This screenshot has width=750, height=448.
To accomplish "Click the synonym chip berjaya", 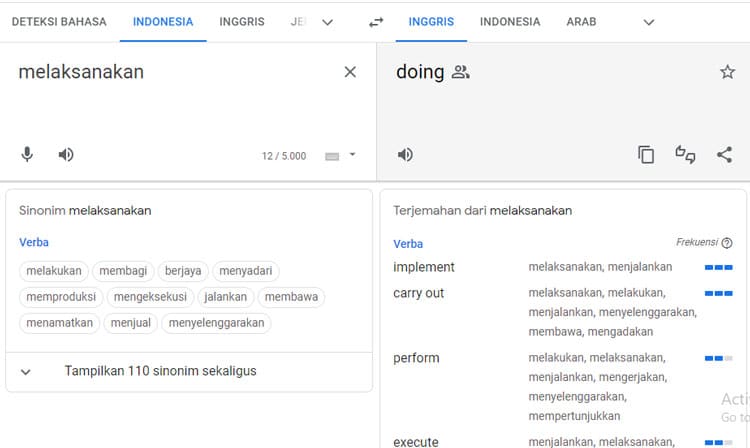I will tap(183, 271).
